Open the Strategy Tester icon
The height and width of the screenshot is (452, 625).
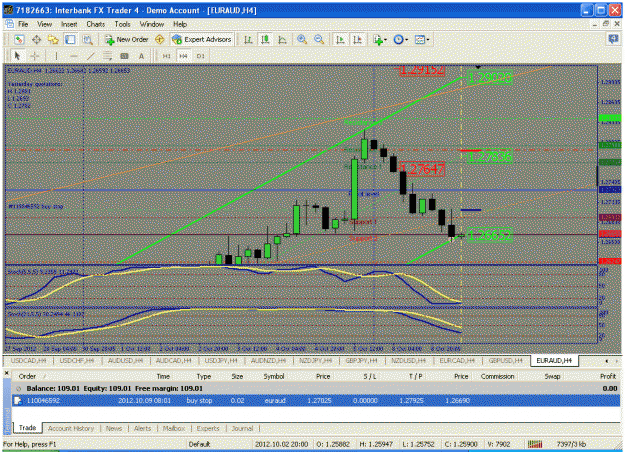point(87,39)
